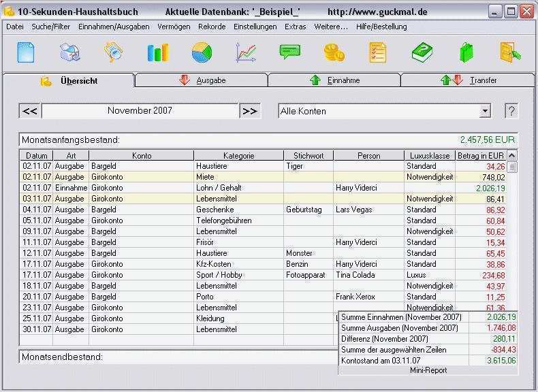
Task: Go to previous month with << button
Action: click(30, 111)
